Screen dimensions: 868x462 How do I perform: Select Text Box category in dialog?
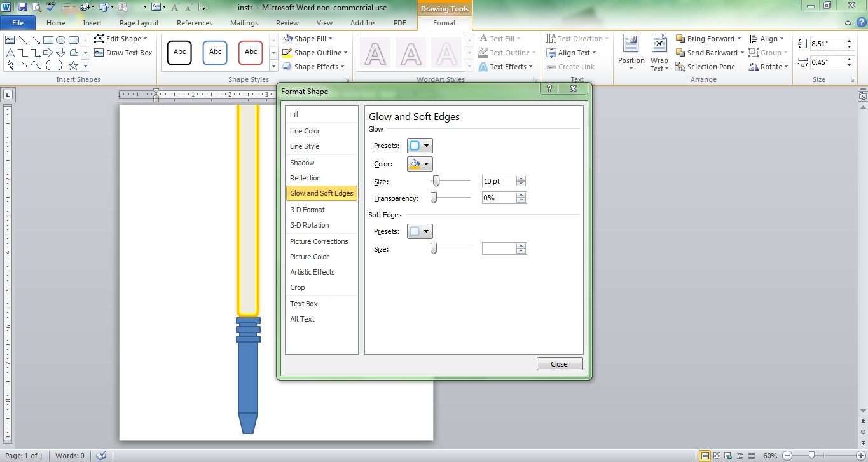click(x=322, y=304)
